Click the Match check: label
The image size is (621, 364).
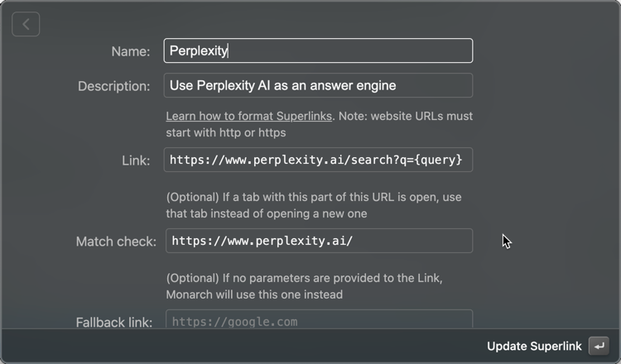point(116,242)
